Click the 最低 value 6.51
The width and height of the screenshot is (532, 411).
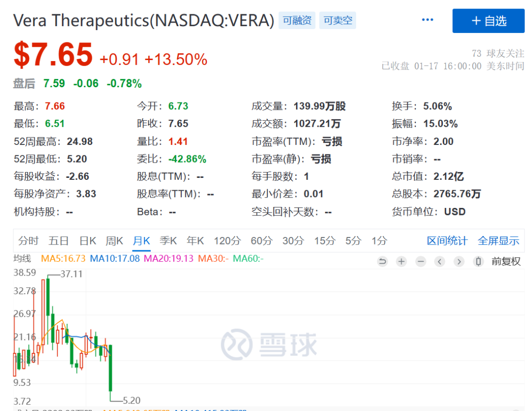point(55,124)
